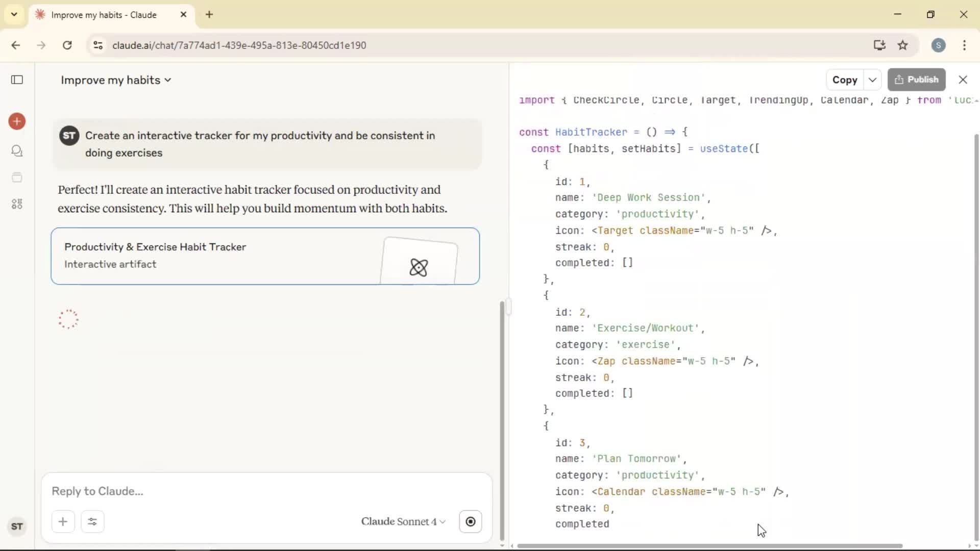
Task: Select the Improve my habits - Claude tab
Action: point(104,15)
